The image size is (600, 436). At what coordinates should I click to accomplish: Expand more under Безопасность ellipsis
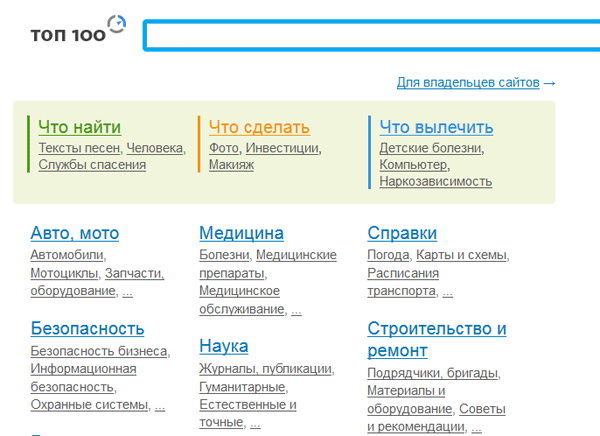[x=160, y=406]
